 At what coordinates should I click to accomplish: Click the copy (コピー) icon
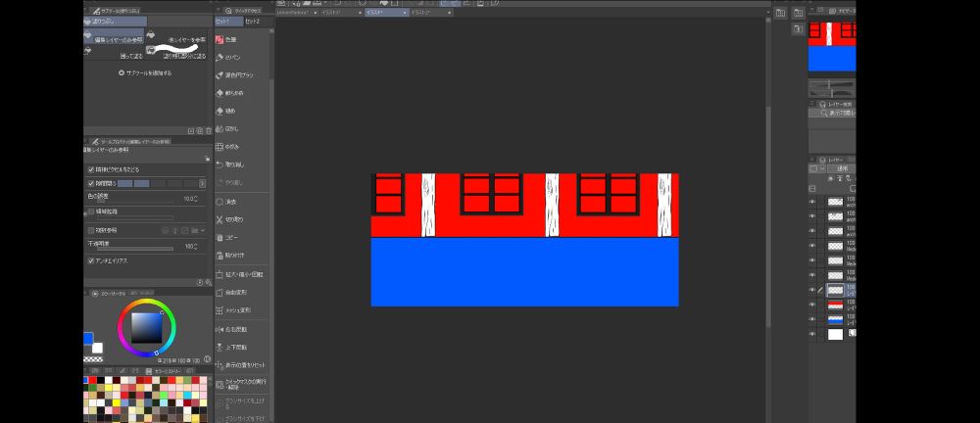pyautogui.click(x=220, y=238)
